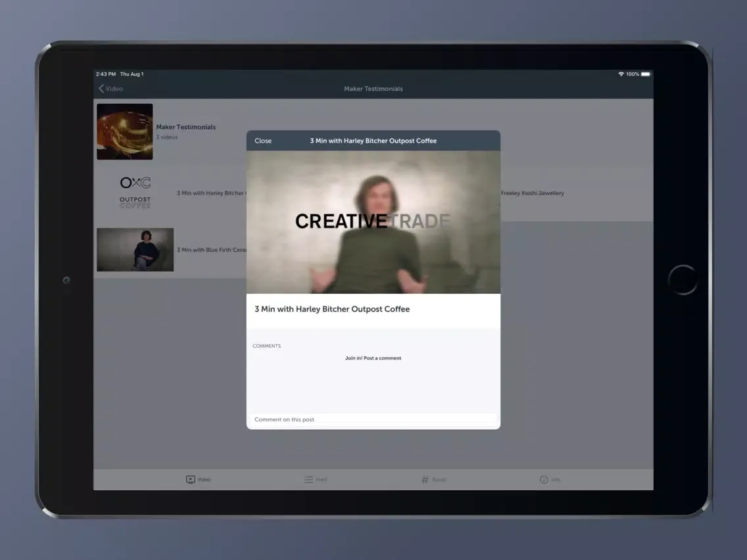
Task: Tap the dialog's video title below player
Action: point(332,309)
